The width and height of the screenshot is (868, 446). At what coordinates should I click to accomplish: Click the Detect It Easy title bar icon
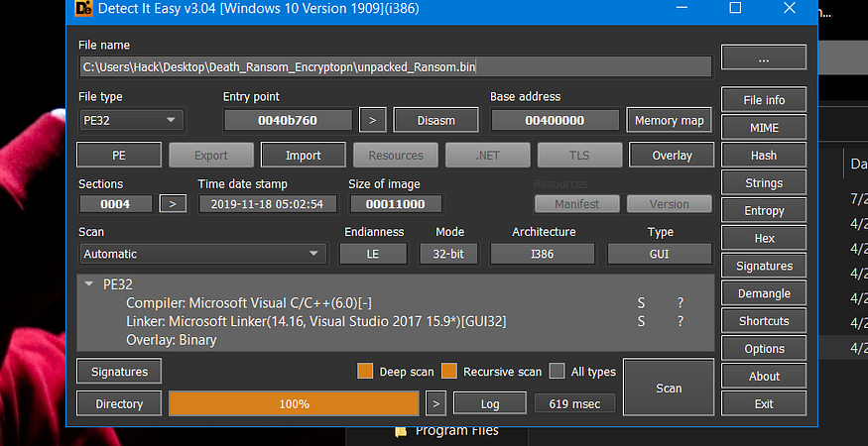(x=83, y=8)
